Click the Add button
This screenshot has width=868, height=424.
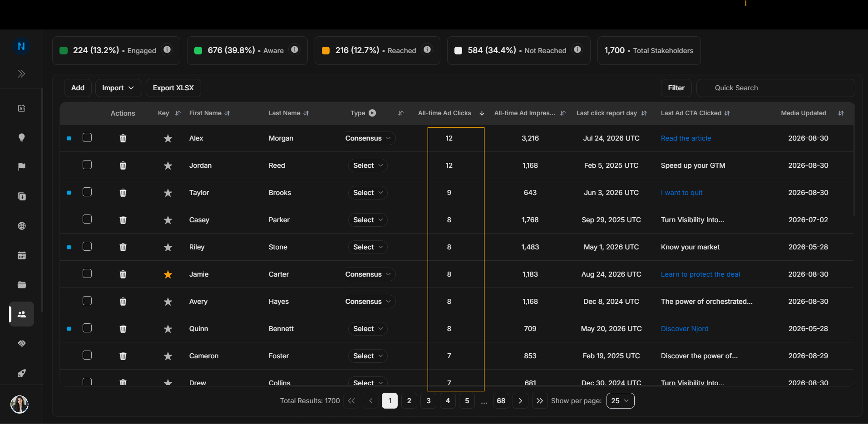pyautogui.click(x=78, y=88)
